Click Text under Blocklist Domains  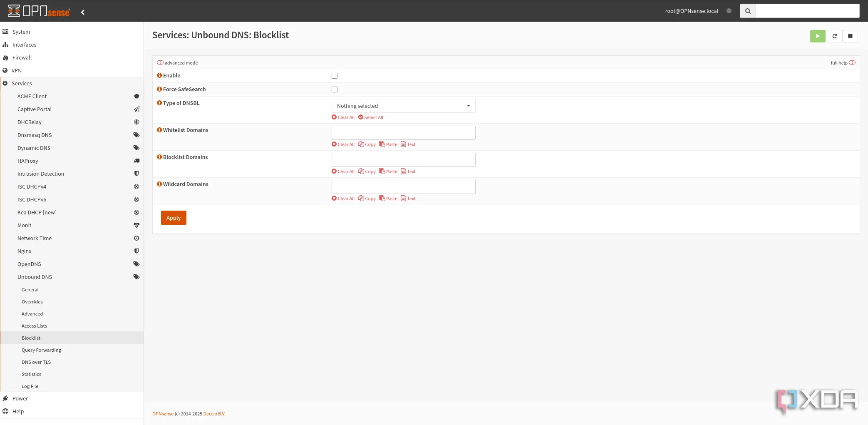tap(408, 171)
